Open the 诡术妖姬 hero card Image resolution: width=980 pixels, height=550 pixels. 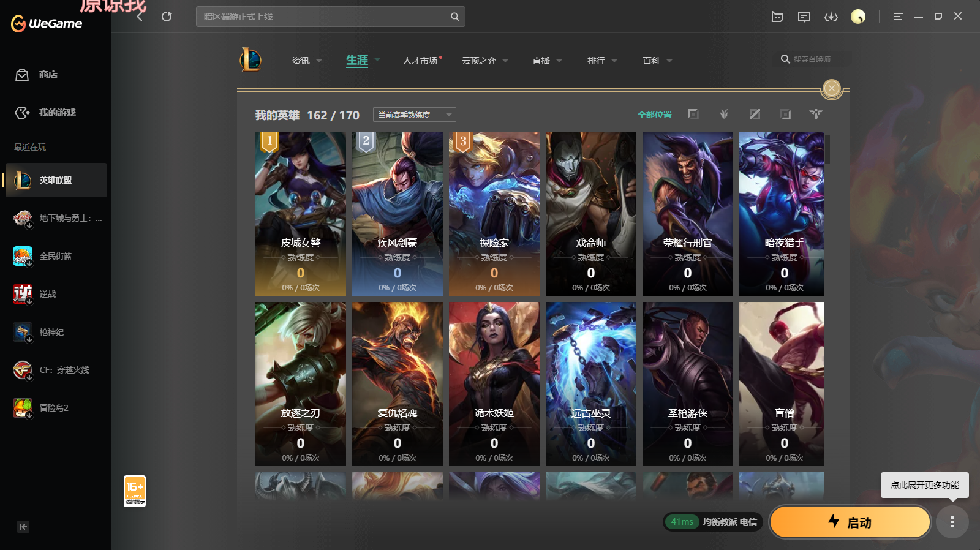[494, 384]
